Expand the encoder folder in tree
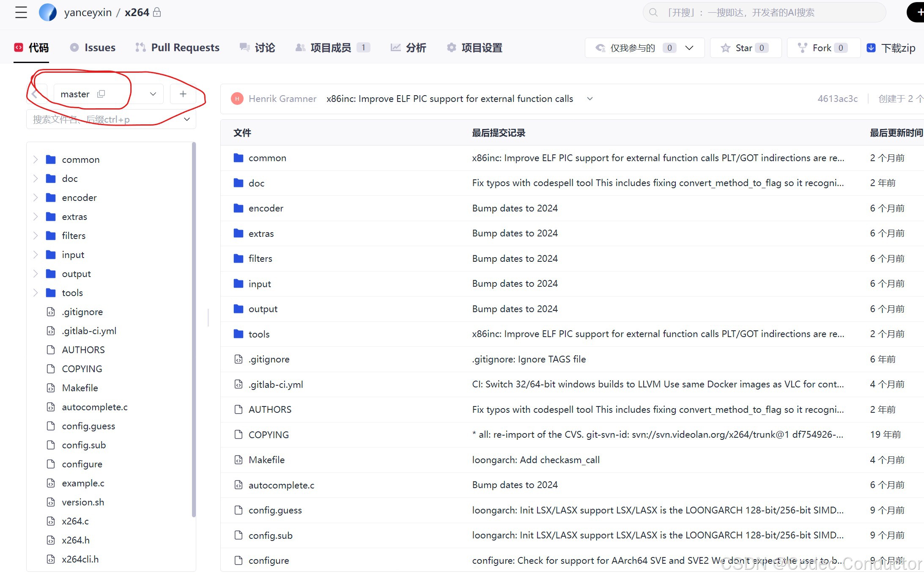 tap(36, 198)
